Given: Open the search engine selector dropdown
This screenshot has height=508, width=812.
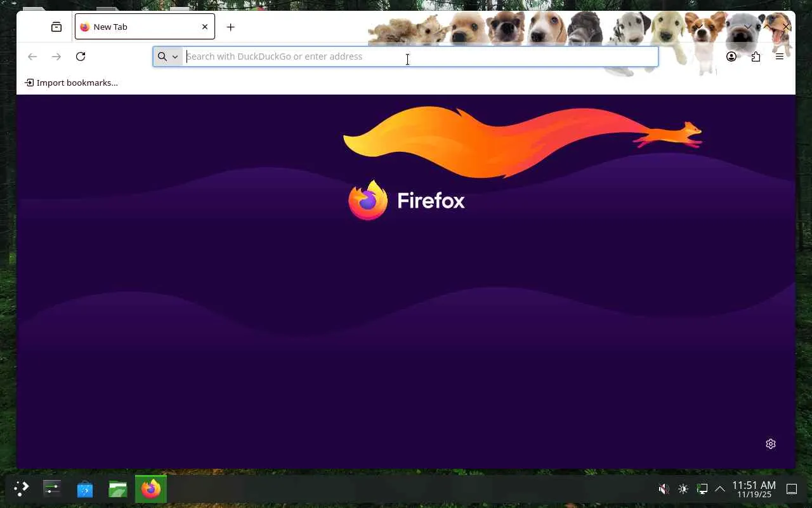Looking at the screenshot, I should point(168,57).
